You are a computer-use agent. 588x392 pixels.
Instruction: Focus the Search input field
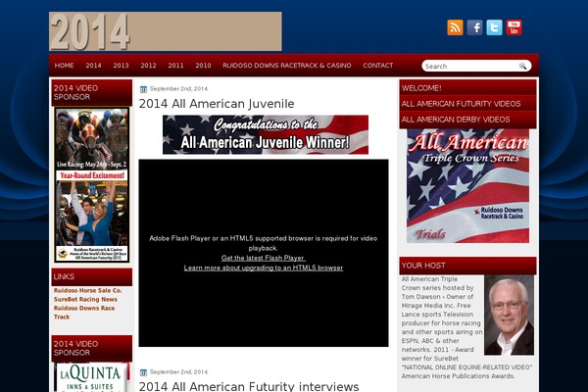click(470, 66)
